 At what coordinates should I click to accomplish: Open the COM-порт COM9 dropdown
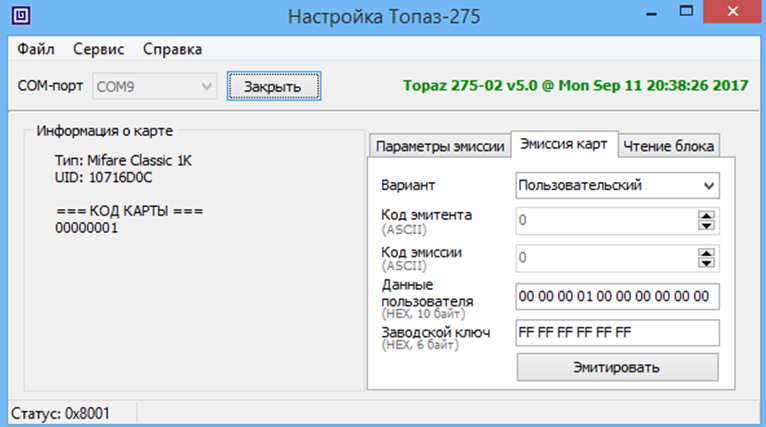[155, 86]
